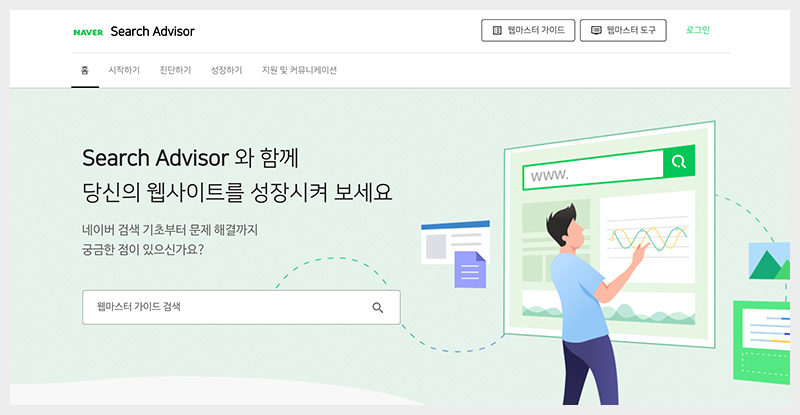The width and height of the screenshot is (800, 415).
Task: Open the 웹마스터 도구 button
Action: coord(623,31)
